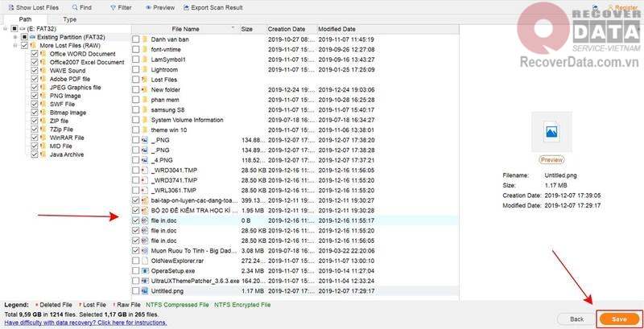644x329 pixels.
Task: Uncheck the BỘ 20 ĐỀ KIỂM TRA checkbox
Action: click(x=136, y=211)
